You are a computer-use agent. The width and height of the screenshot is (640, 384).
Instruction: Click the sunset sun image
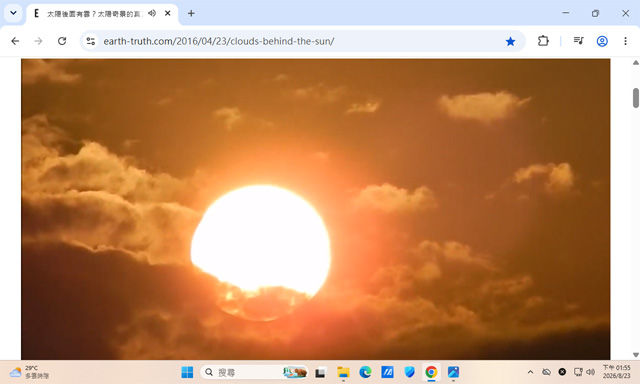pos(316,209)
